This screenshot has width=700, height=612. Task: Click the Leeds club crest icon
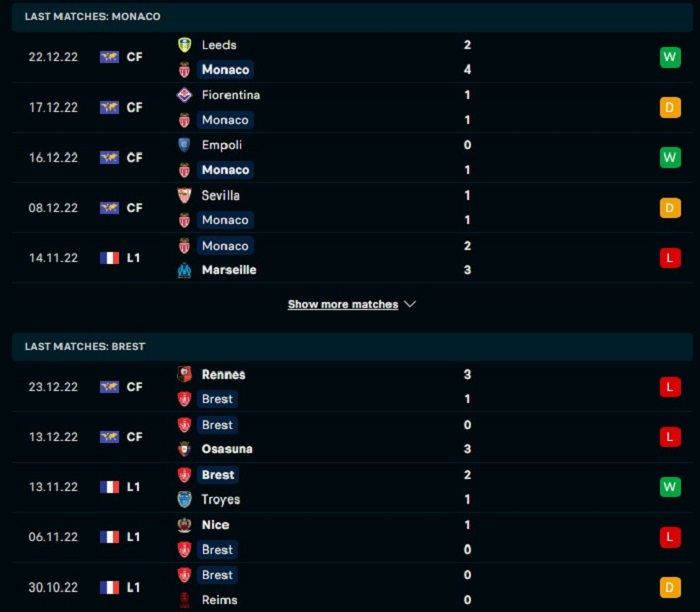point(184,45)
